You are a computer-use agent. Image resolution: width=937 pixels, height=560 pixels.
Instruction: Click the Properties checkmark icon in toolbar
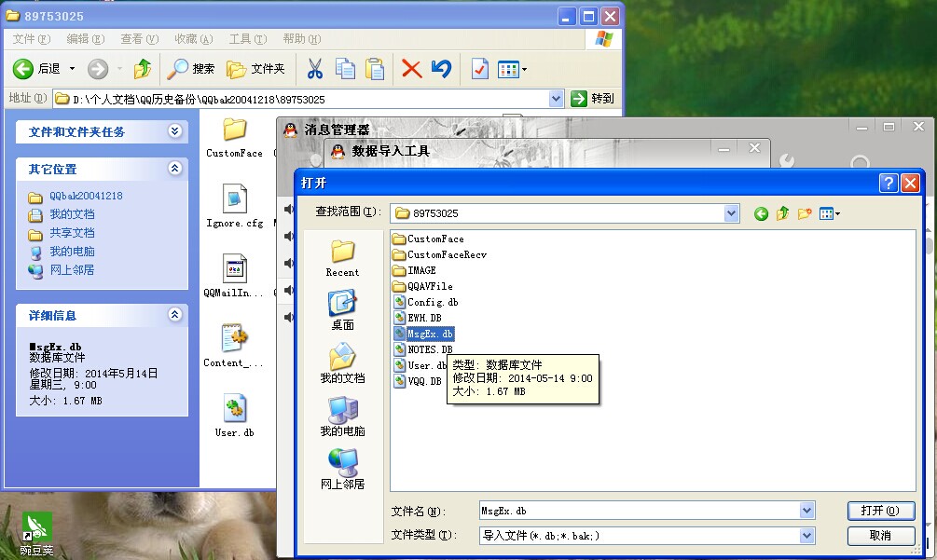[x=480, y=69]
